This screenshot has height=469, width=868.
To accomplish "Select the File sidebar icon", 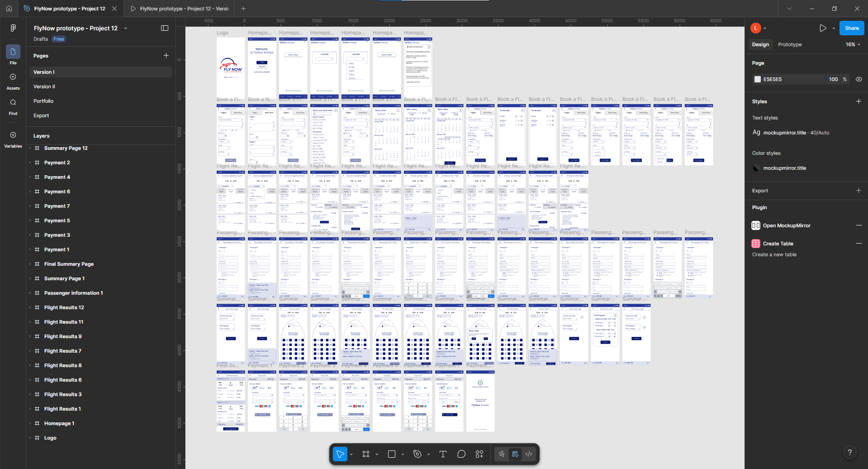I will coord(13,52).
